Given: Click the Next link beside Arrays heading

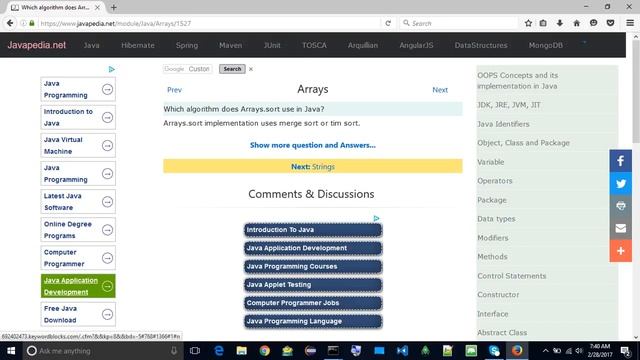Looking at the screenshot, I should [x=440, y=90].
